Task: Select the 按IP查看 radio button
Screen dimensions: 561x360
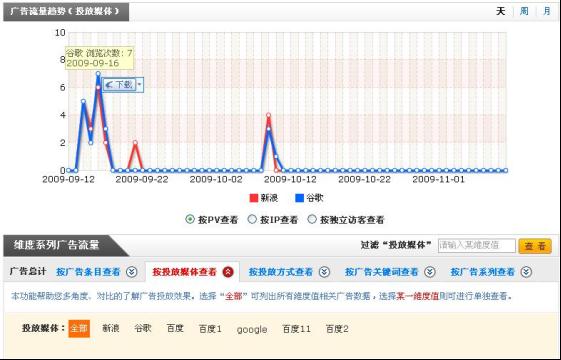Action: point(252,219)
